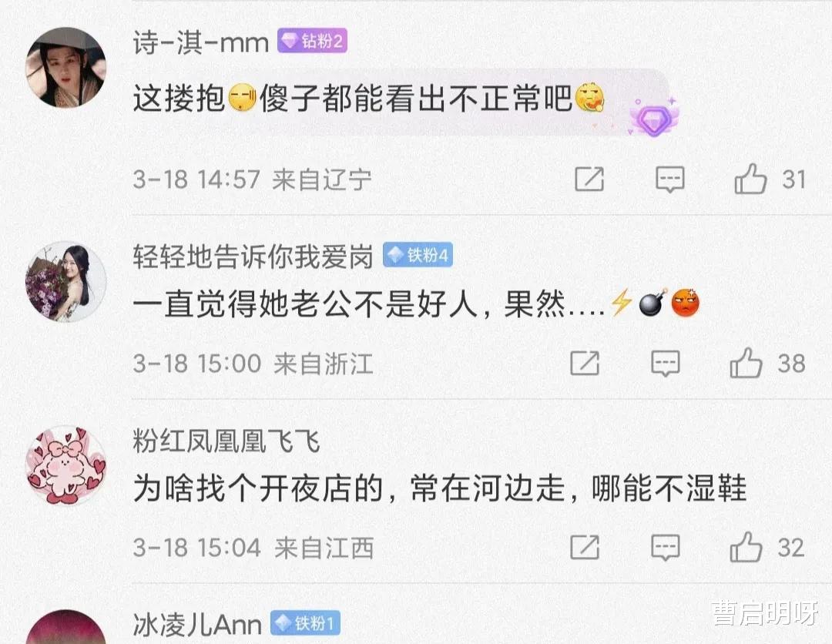Repost the comment posted from 辽宁
This screenshot has height=644, width=832.
[589, 179]
